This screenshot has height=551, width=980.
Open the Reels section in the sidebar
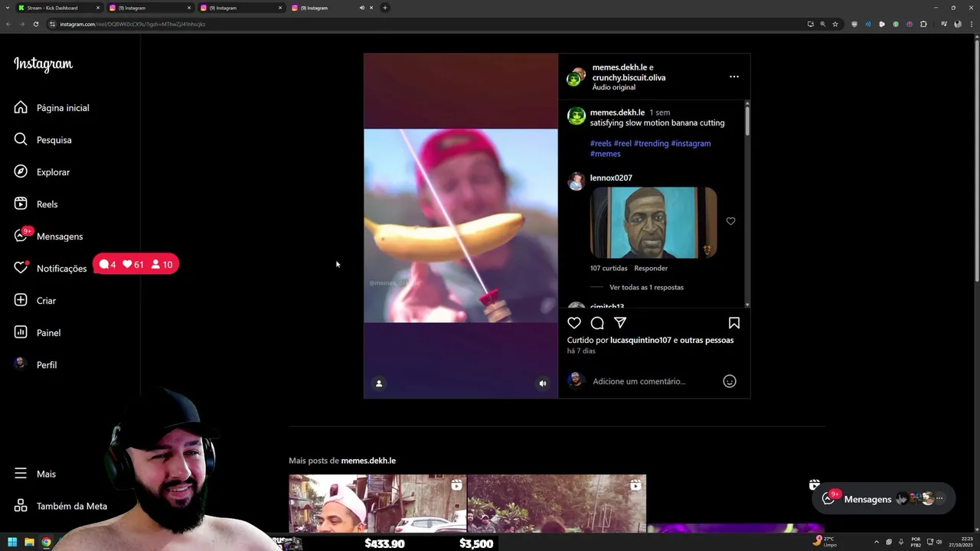(37, 204)
